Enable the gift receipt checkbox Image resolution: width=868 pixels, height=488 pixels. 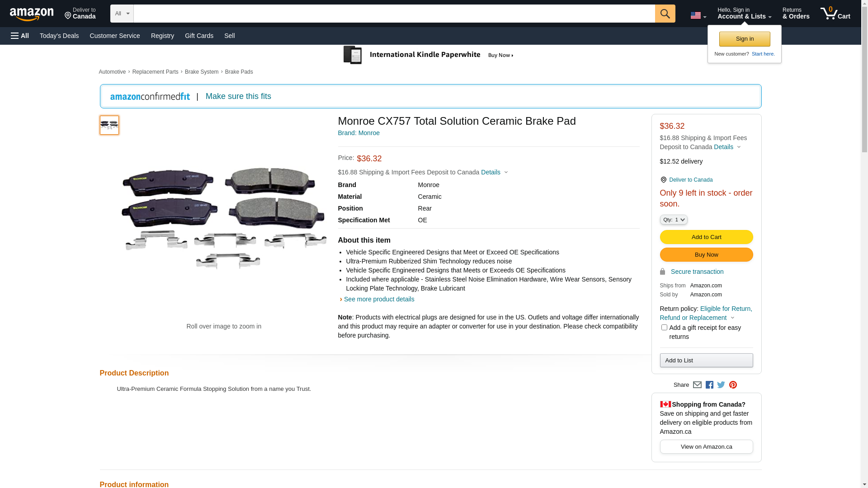tap(664, 328)
